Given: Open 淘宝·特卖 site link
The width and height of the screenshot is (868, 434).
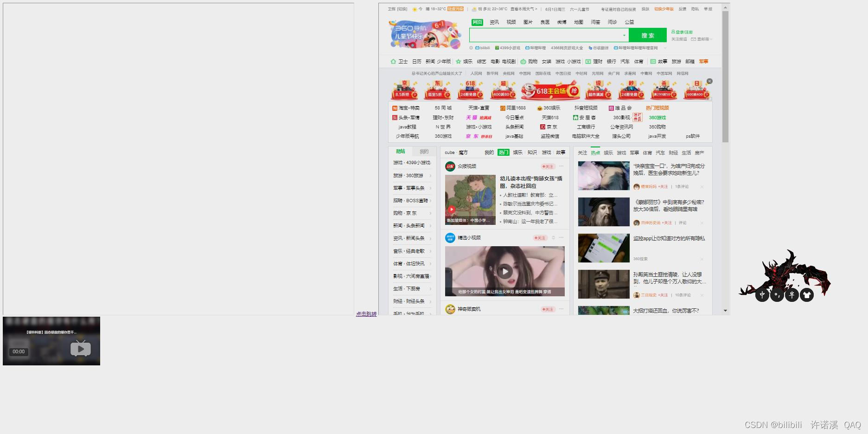Looking at the screenshot, I should point(406,108).
